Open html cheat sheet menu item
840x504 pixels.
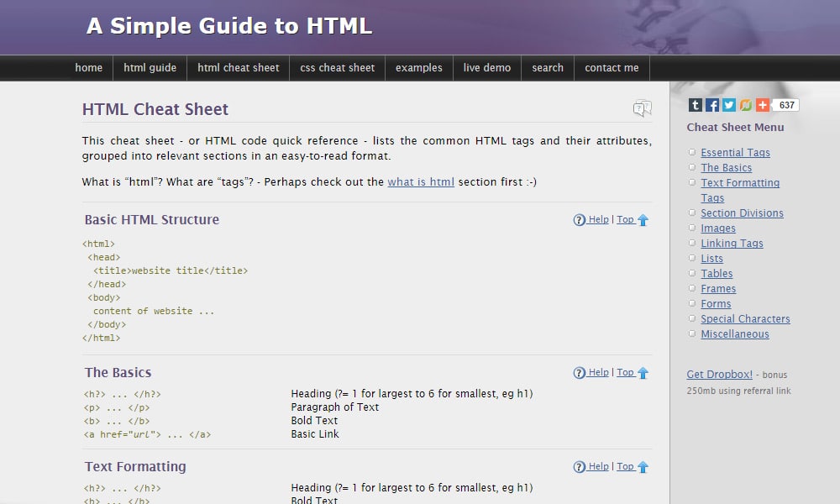[x=239, y=68]
